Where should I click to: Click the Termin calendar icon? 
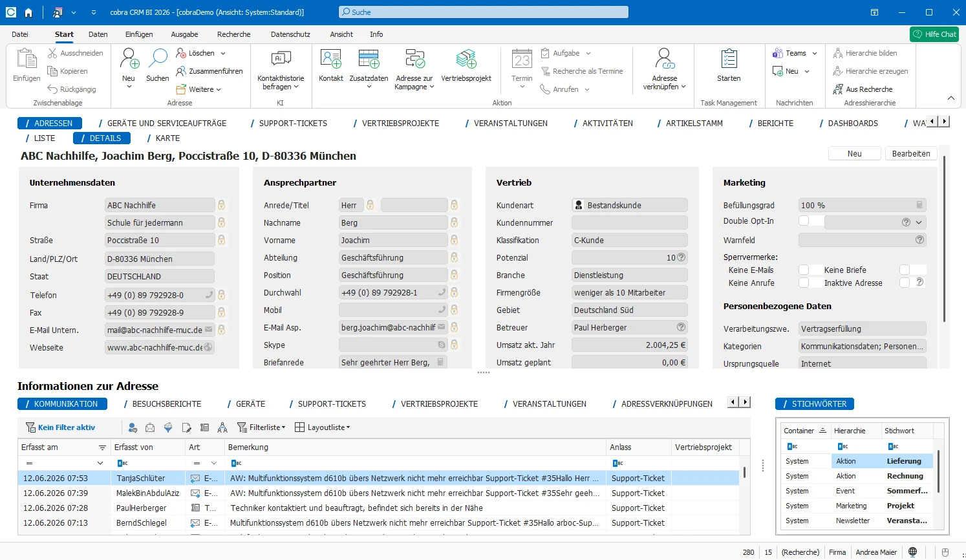click(522, 59)
